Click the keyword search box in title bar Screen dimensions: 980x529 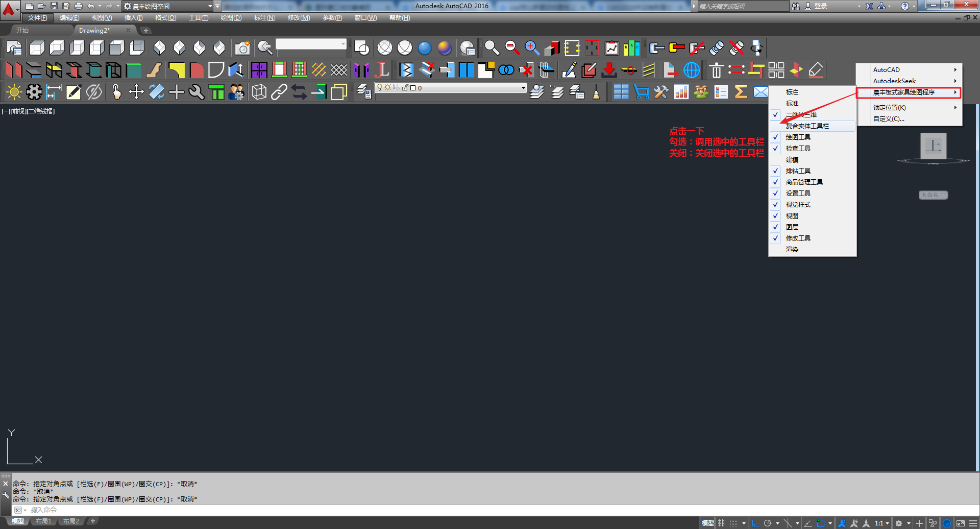pos(743,6)
